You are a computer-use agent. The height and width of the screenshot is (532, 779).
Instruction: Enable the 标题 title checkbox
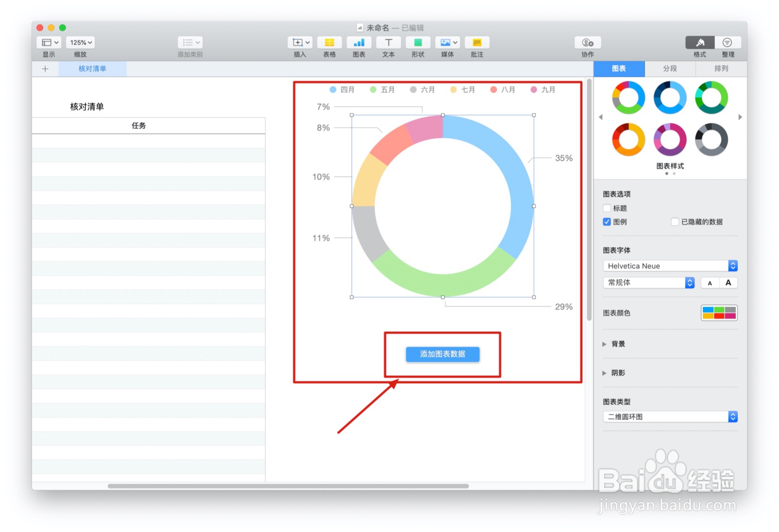[607, 208]
